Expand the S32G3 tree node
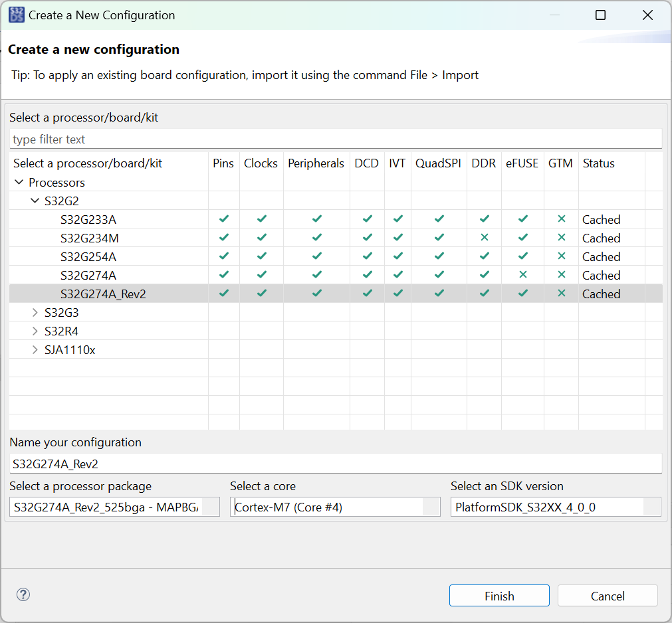672x623 pixels. click(35, 312)
